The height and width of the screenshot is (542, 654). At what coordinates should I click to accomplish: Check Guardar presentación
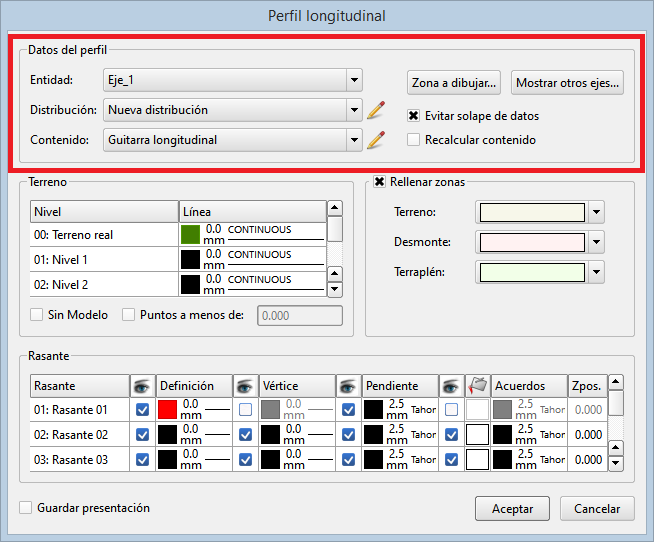pyautogui.click(x=25, y=508)
